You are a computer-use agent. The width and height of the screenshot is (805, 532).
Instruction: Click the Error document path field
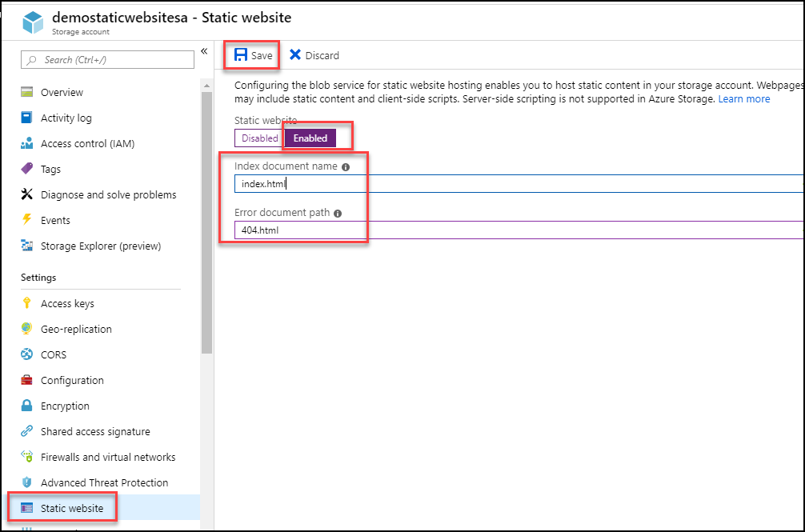[x=519, y=230]
